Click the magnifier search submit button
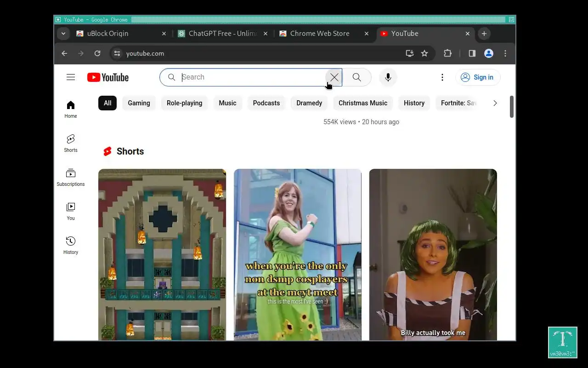 [357, 77]
